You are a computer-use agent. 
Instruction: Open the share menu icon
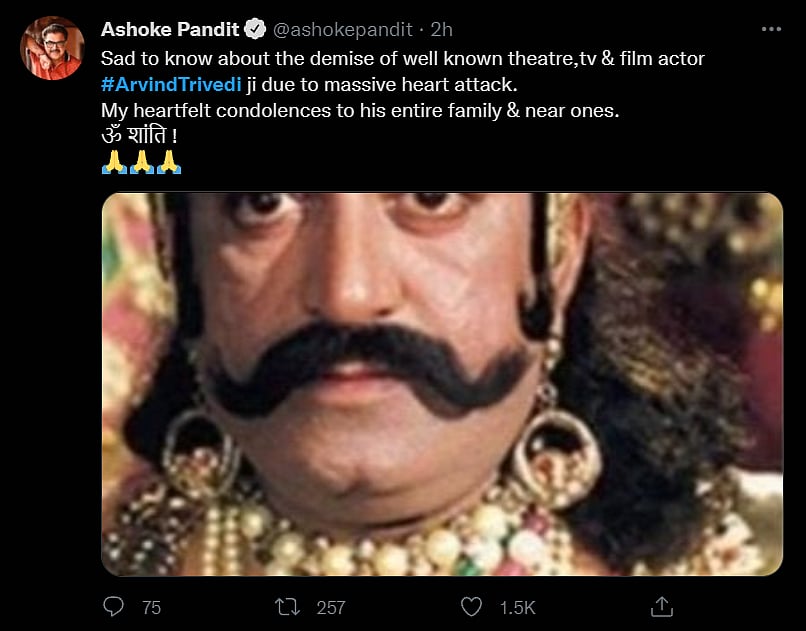(660, 606)
